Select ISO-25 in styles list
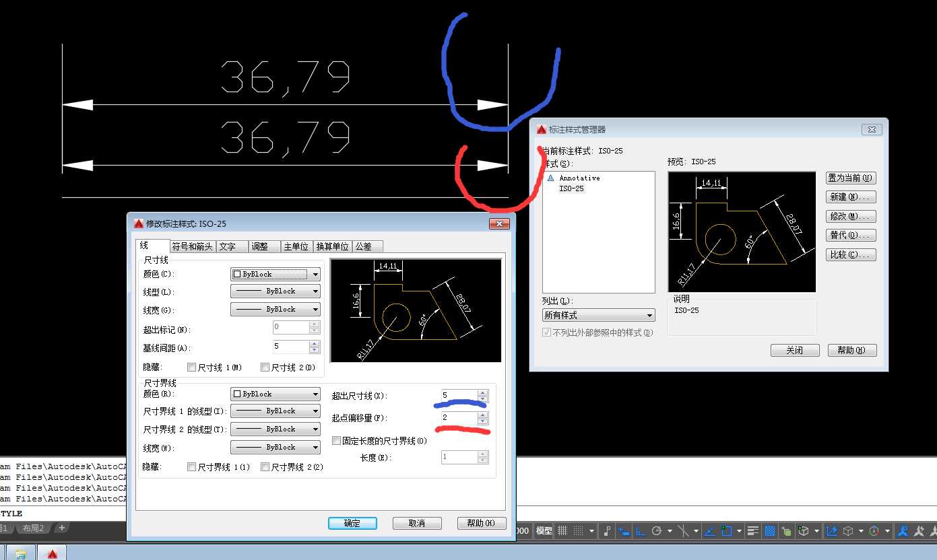Screen dimensions: 937x560 [571, 189]
